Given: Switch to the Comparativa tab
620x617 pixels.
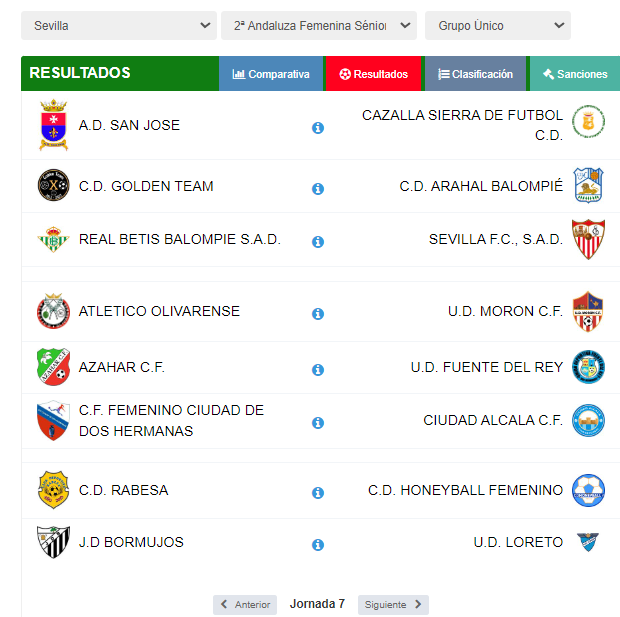Looking at the screenshot, I should pos(271,74).
